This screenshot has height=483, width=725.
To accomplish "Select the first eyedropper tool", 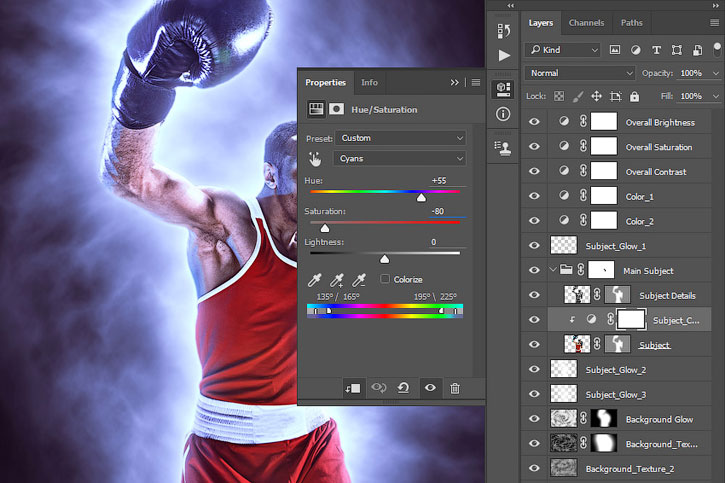I will tap(314, 279).
